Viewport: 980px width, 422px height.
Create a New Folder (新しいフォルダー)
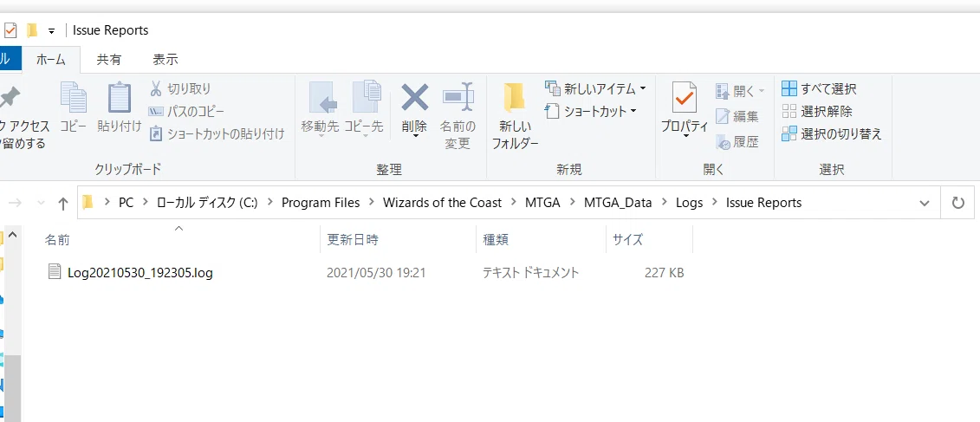(x=515, y=115)
